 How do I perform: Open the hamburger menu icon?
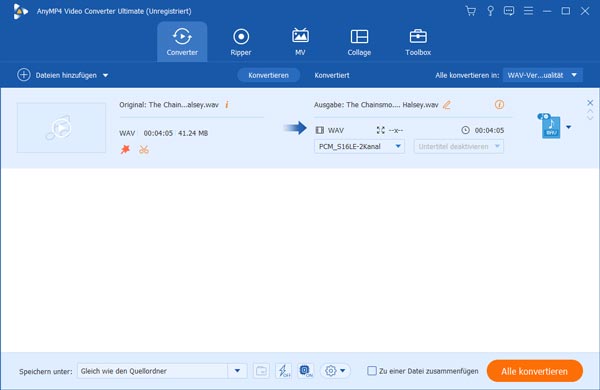528,11
